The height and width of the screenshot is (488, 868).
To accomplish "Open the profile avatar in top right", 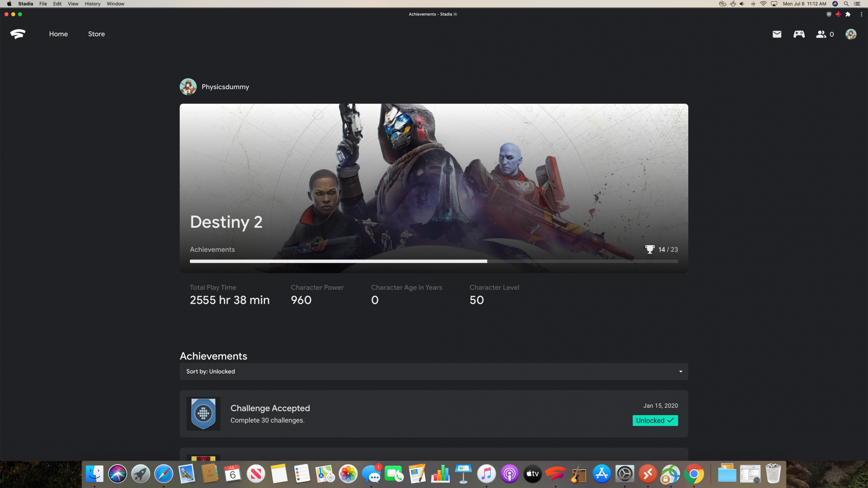I will tap(851, 34).
